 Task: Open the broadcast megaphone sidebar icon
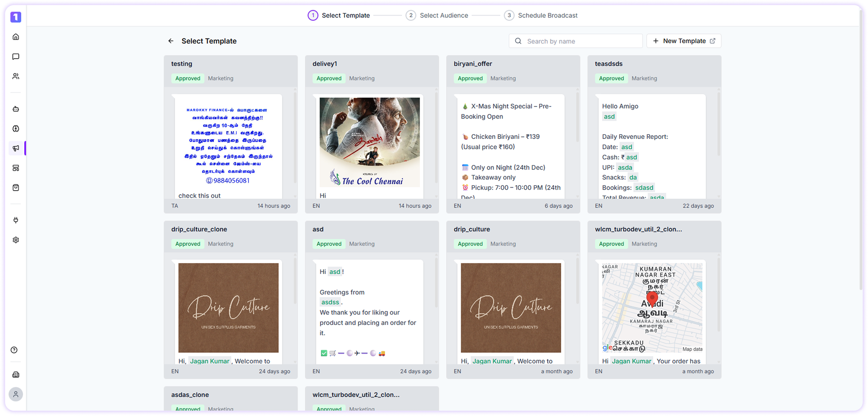click(16, 148)
